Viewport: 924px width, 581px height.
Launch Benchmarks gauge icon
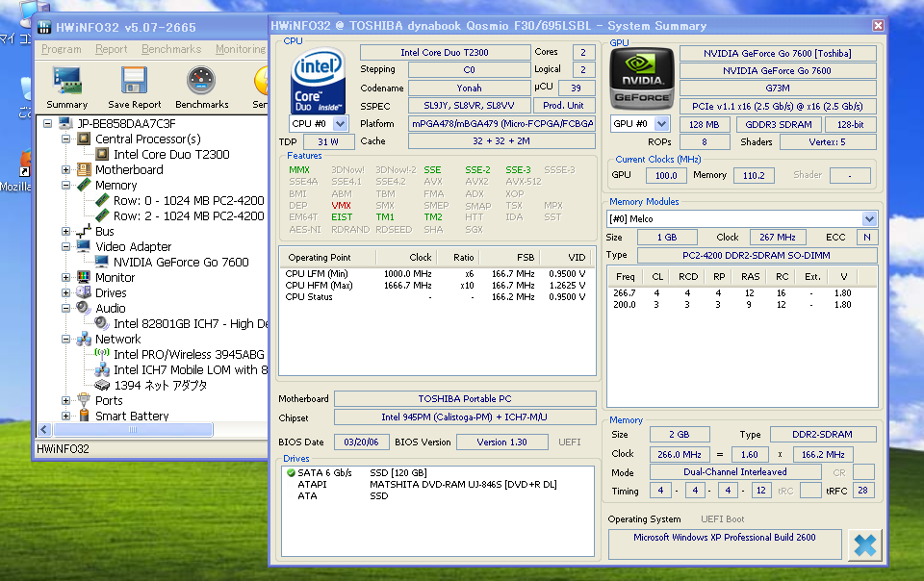pos(201,81)
